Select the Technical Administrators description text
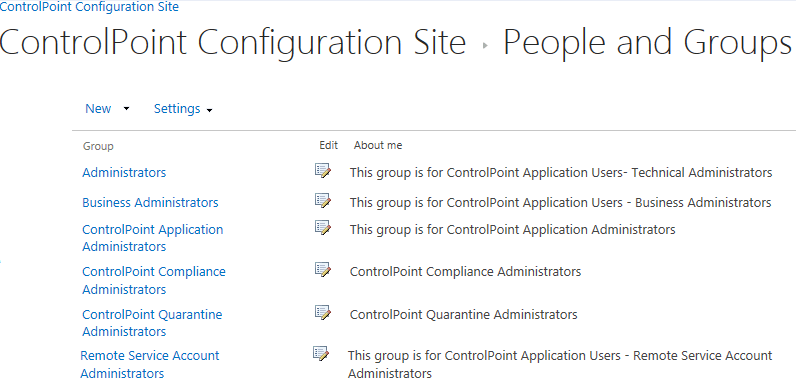The image size is (796, 387). [x=561, y=173]
